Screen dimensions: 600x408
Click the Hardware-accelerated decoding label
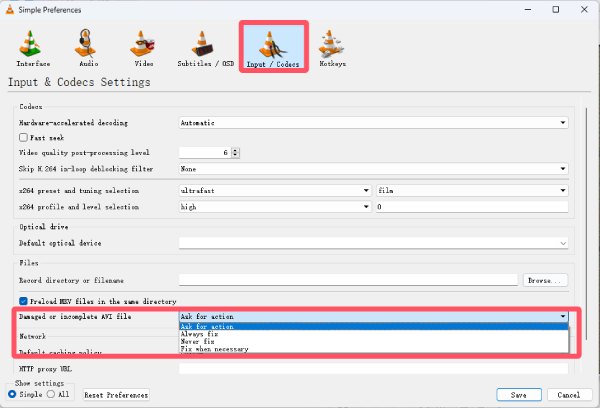pos(73,123)
